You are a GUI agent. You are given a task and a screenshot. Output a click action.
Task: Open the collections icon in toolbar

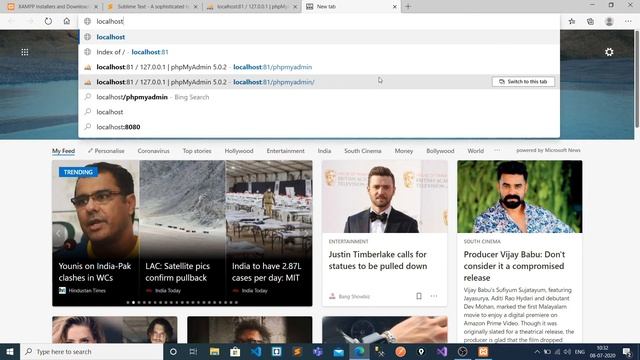(x=590, y=21)
